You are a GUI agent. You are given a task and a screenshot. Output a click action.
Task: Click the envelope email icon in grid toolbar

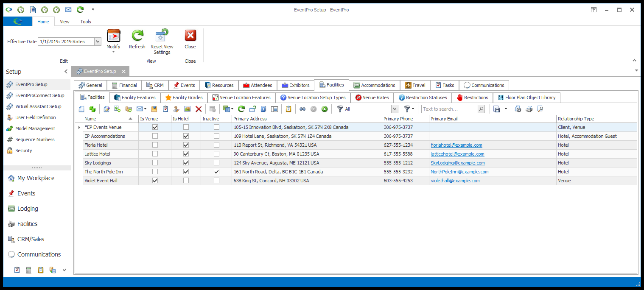click(x=140, y=109)
